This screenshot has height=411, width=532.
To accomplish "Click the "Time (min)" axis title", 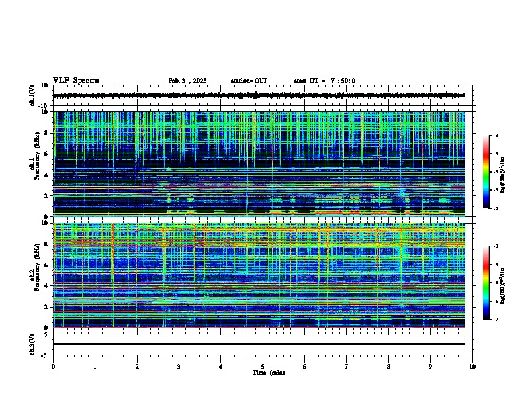I will click(x=269, y=373).
